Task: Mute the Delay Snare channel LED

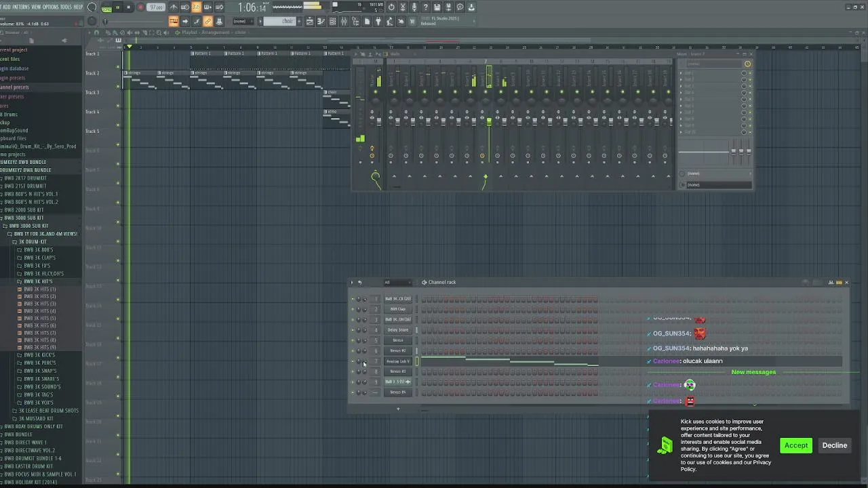Action: coord(353,330)
